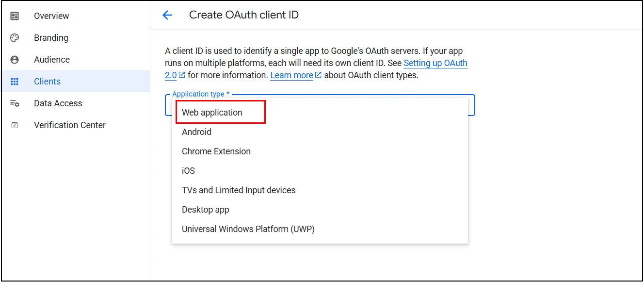Click the Branding palette icon
This screenshot has width=644, height=282.
15,38
